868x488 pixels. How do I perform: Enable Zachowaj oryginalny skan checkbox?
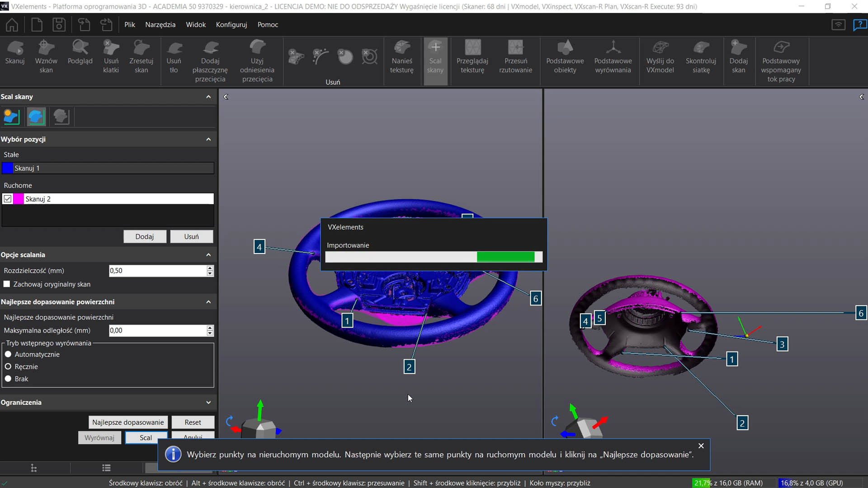7,284
